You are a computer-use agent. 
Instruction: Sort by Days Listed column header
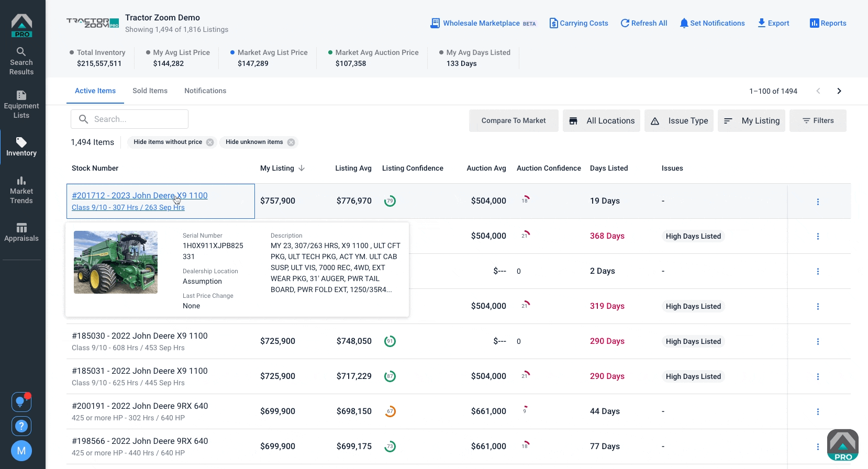(x=609, y=168)
